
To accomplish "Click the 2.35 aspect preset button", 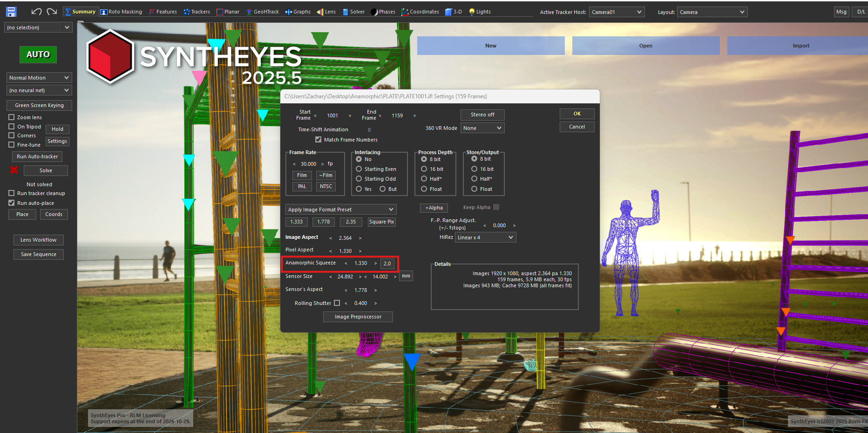I will (x=351, y=222).
